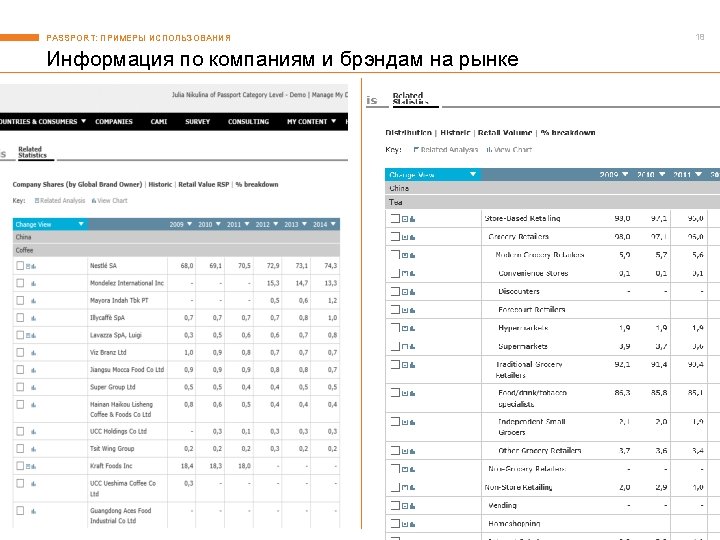The image size is (720, 540).
Task: Tick the Vending checkbox
Action: pos(395,505)
